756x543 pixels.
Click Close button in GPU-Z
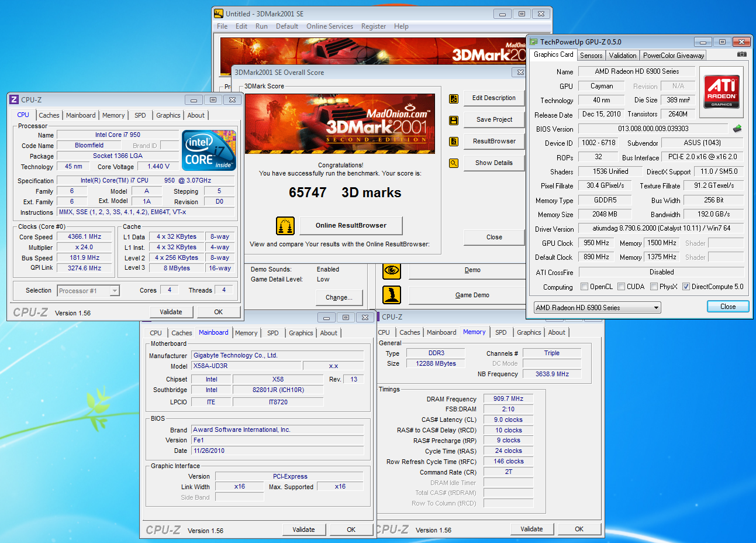[x=728, y=307]
